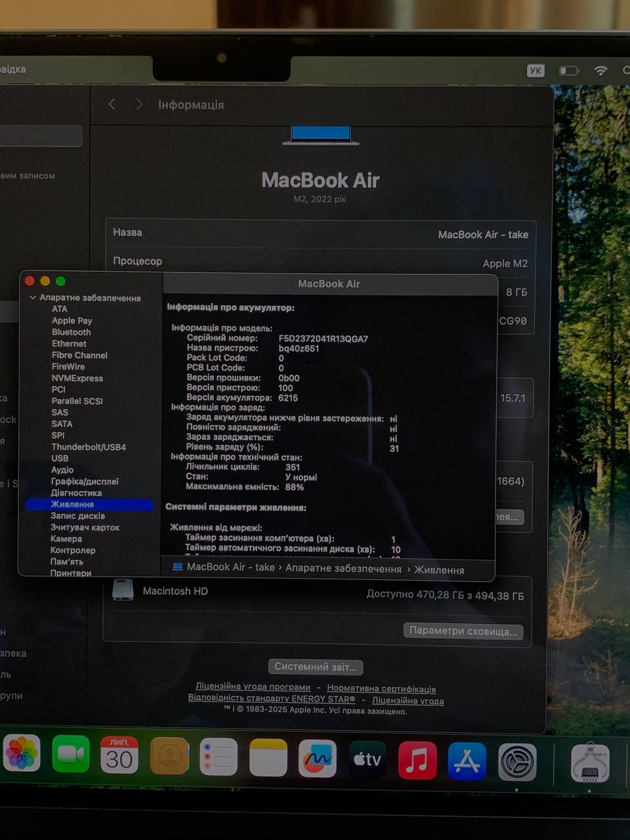The height and width of the screenshot is (840, 630).
Task: Select SPI in hardware list
Action: click(58, 435)
